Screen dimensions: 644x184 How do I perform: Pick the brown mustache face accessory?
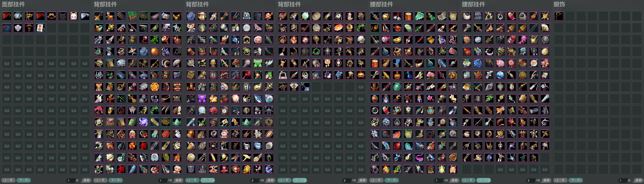[x=29, y=28]
